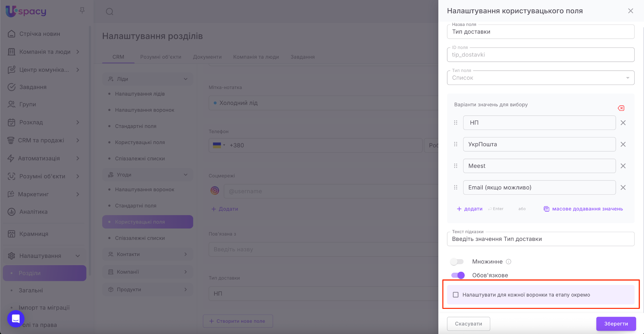Open the Тип поля dropdown
Viewport: 644px width, 334px height.
[541, 78]
